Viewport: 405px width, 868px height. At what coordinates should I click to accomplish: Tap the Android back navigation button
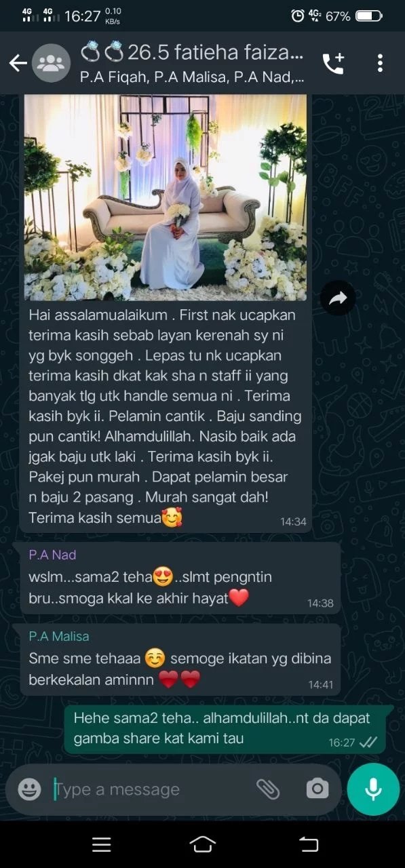[x=309, y=844]
